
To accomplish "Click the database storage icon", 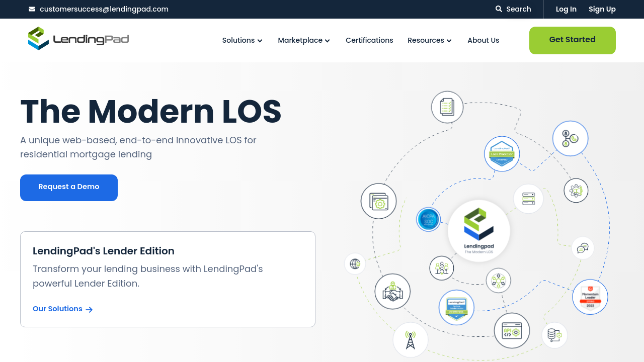I will point(554,335).
